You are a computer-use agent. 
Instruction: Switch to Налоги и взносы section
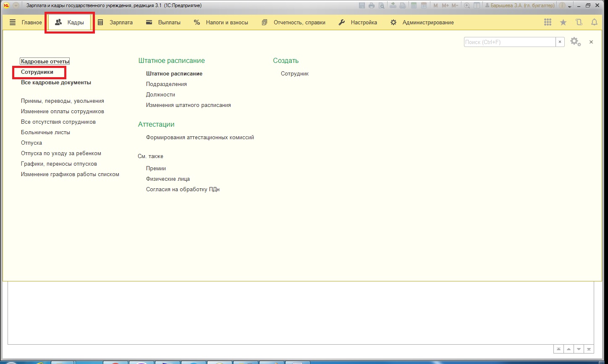221,23
